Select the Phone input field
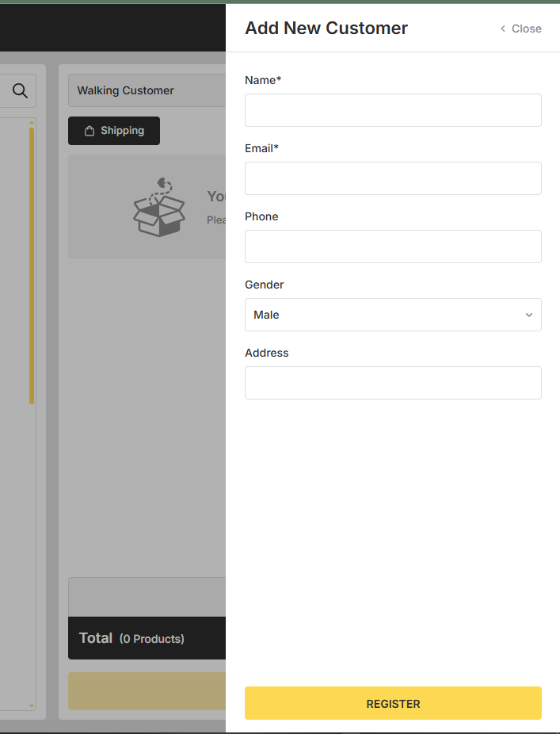The width and height of the screenshot is (560, 734). click(x=393, y=247)
